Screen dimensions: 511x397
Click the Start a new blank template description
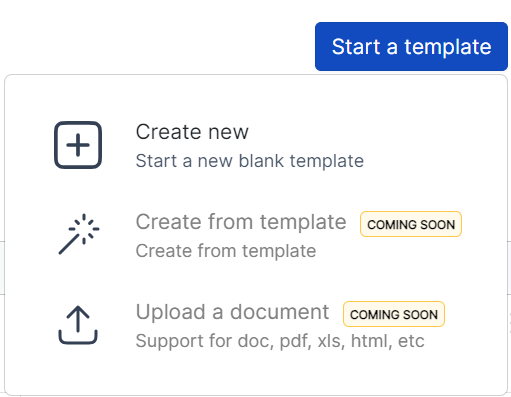pos(250,161)
